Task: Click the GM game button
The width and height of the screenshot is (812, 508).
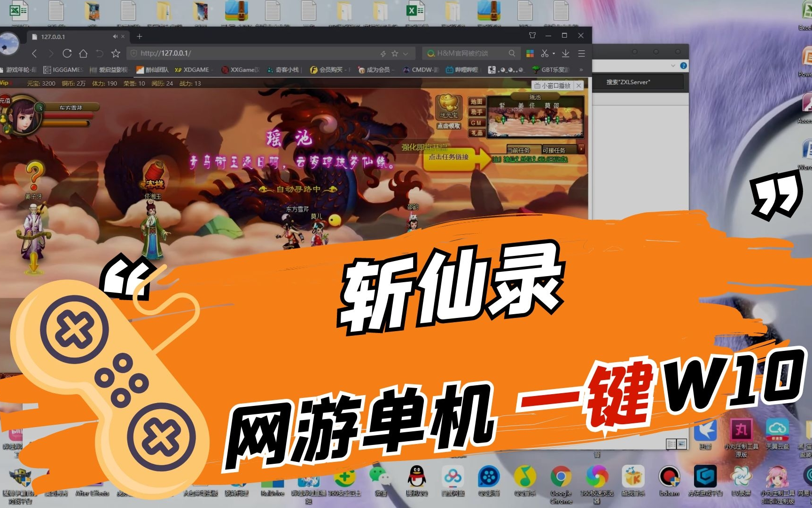Action: (x=476, y=123)
